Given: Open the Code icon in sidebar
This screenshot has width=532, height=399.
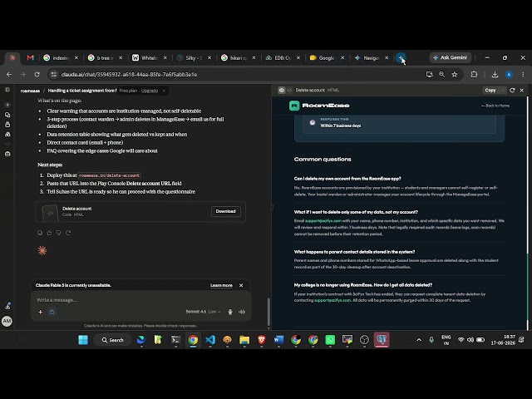Looking at the screenshot, I should (x=7, y=144).
